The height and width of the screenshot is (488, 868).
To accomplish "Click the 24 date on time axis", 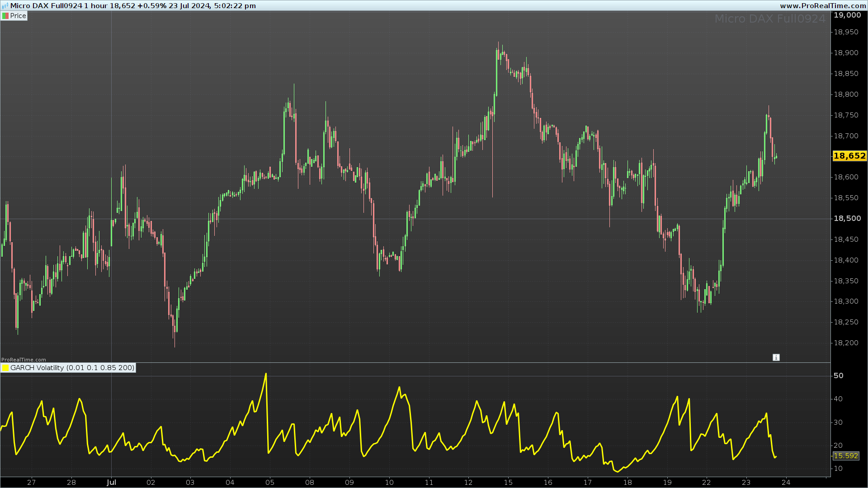I will (786, 482).
